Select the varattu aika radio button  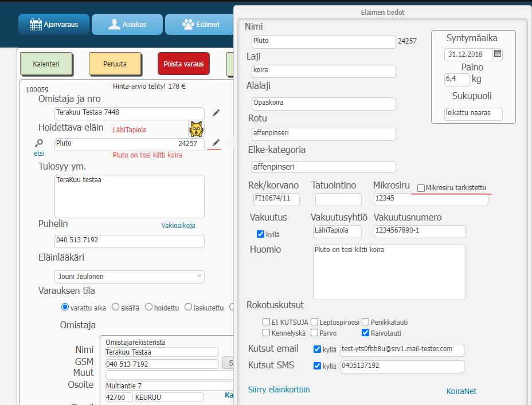tap(65, 307)
